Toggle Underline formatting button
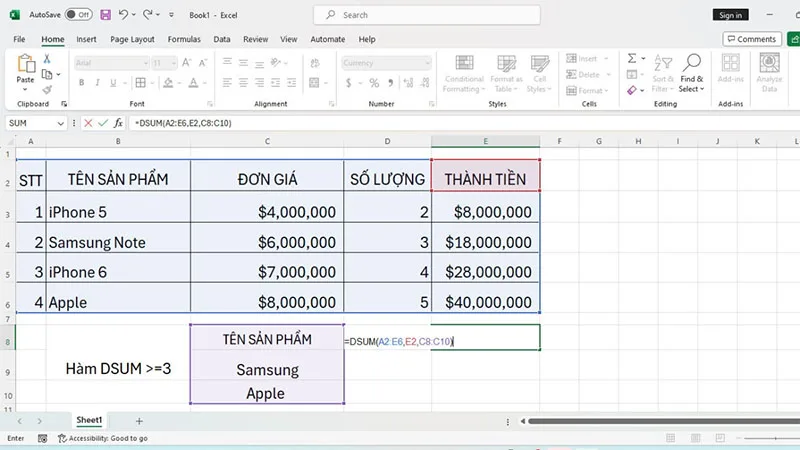800x450 pixels. [x=113, y=83]
